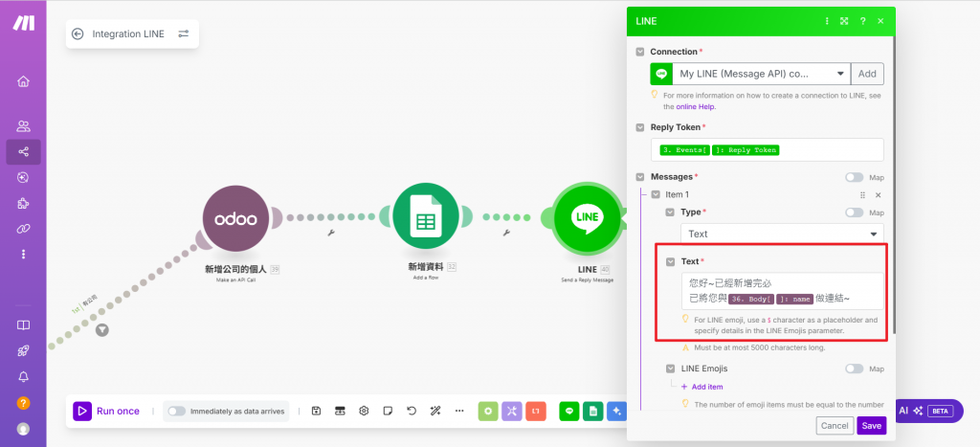Open the user profile avatar
This screenshot has width=980, height=447.
[23, 429]
